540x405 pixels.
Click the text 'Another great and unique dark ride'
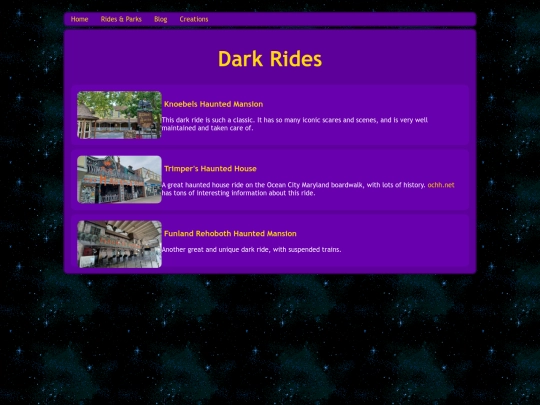coord(216,250)
